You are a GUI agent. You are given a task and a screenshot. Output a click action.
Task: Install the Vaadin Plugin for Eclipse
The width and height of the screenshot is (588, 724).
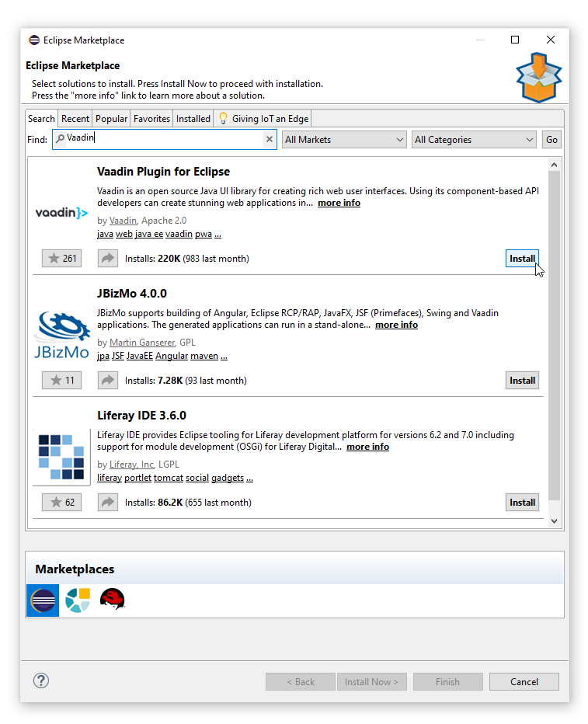click(522, 258)
